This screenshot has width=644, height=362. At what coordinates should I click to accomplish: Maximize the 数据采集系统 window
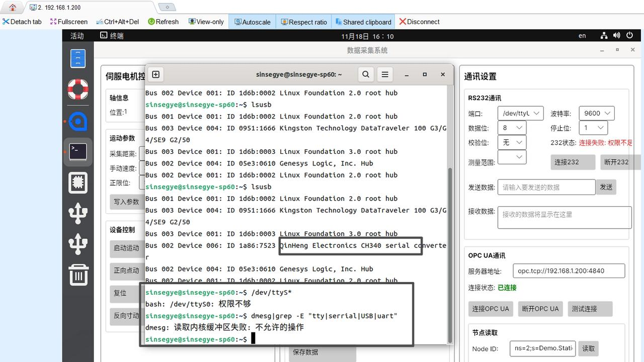617,50
